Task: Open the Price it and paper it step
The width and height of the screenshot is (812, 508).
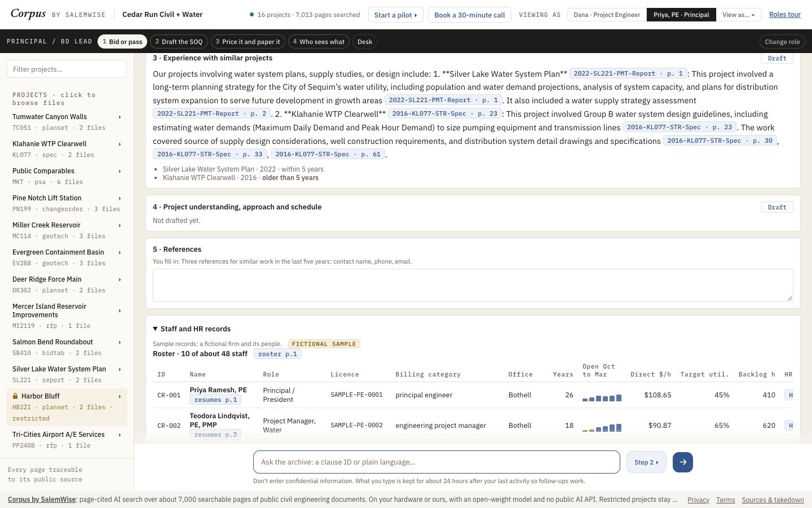Action: pyautogui.click(x=248, y=42)
